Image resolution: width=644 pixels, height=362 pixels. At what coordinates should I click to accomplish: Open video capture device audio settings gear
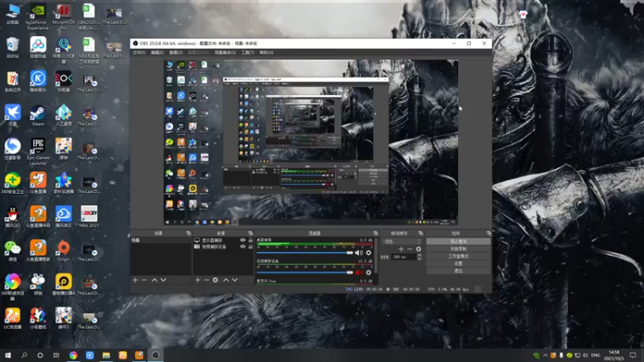(369, 273)
